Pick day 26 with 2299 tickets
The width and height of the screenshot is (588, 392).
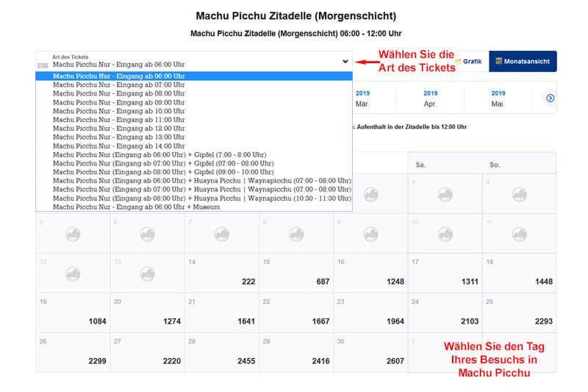[73, 352]
